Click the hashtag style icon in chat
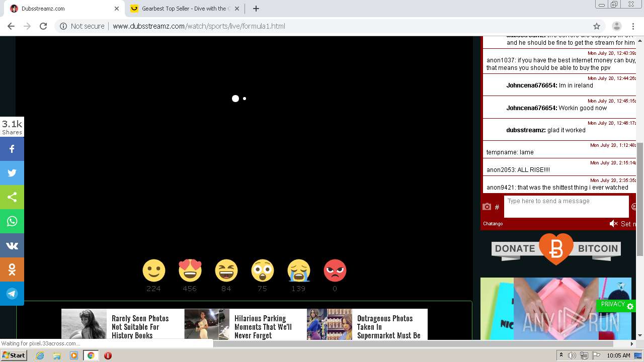Viewport: 644px width, 362px height. [x=497, y=207]
